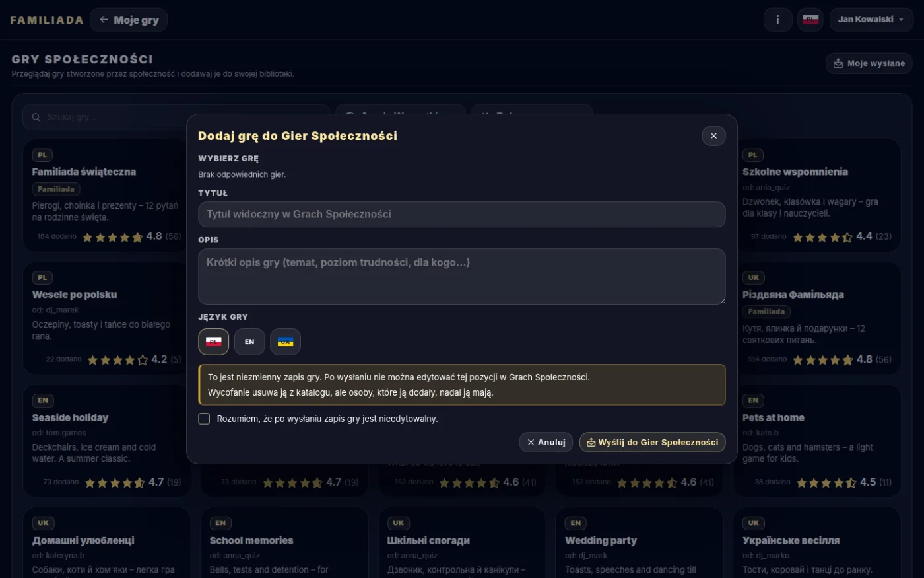
Task: Open Jan Kowalski user dropdown
Action: point(871,20)
